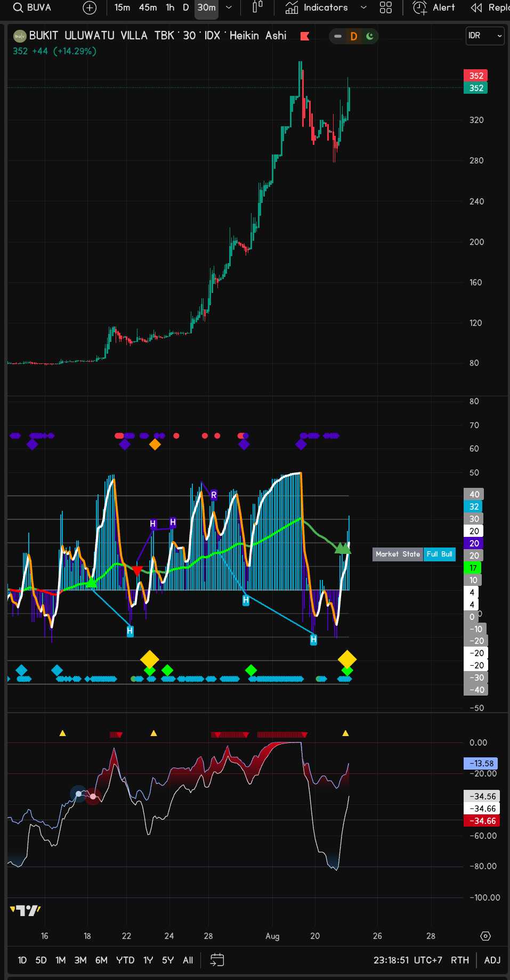Image resolution: width=510 pixels, height=980 pixels.
Task: Click the orange D icon in the legend
Action: 353,36
